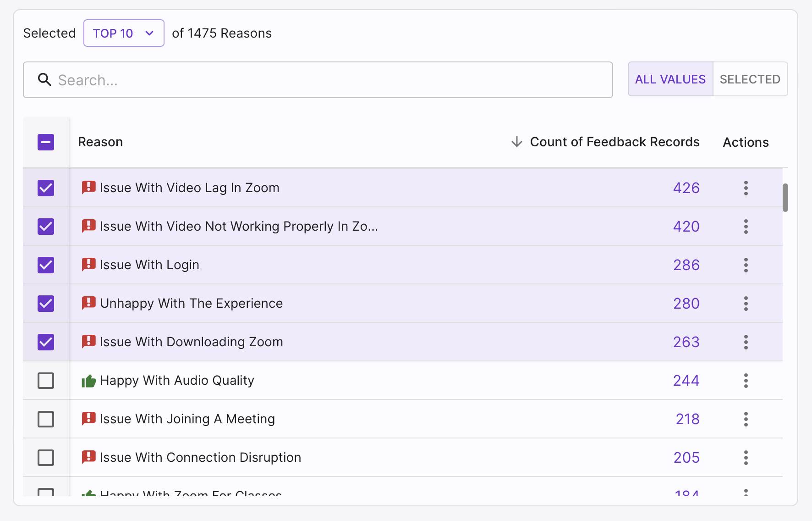Open actions menu for Happy With Audio Quality
Screen dimensions: 812x521
[x=746, y=381]
